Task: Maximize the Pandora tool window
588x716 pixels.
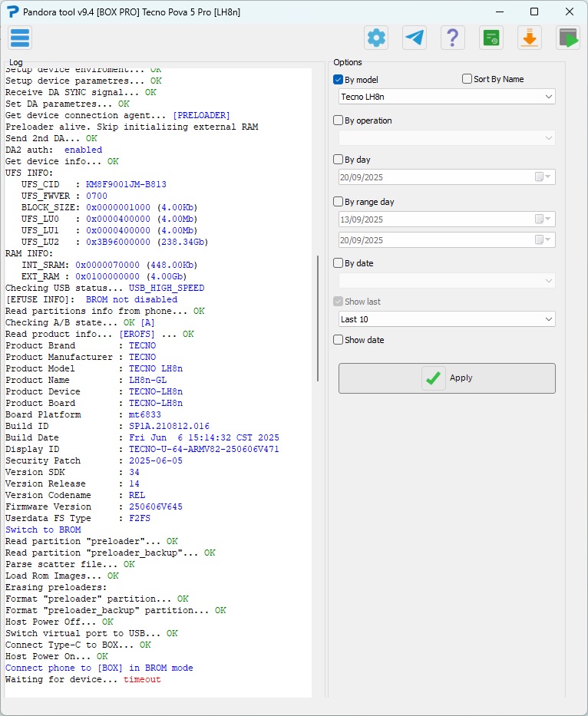Action: (x=534, y=12)
